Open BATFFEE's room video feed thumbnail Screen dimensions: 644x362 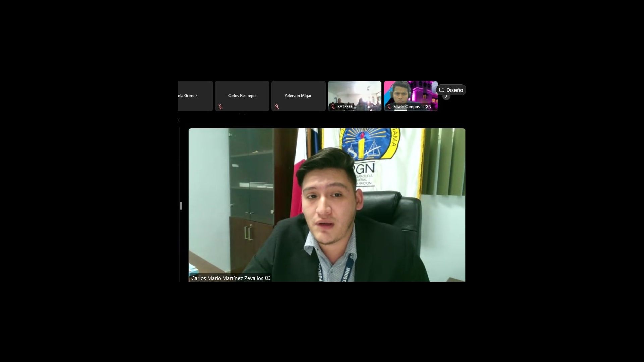point(355,94)
